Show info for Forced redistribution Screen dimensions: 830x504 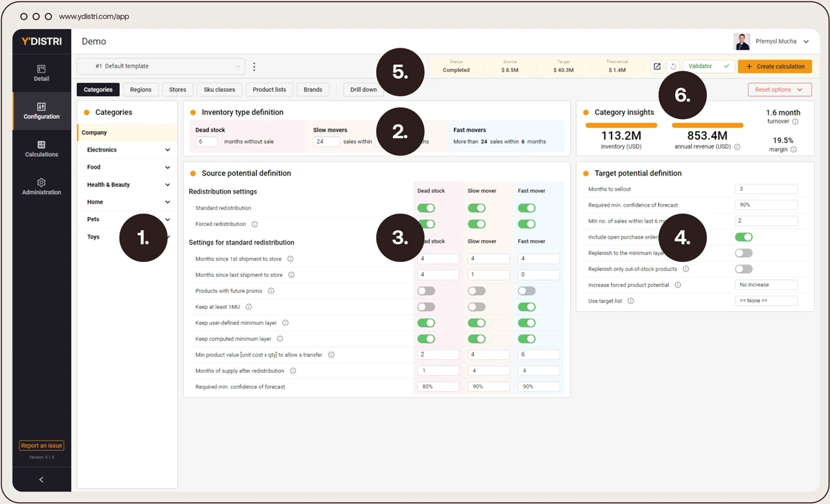coord(255,224)
